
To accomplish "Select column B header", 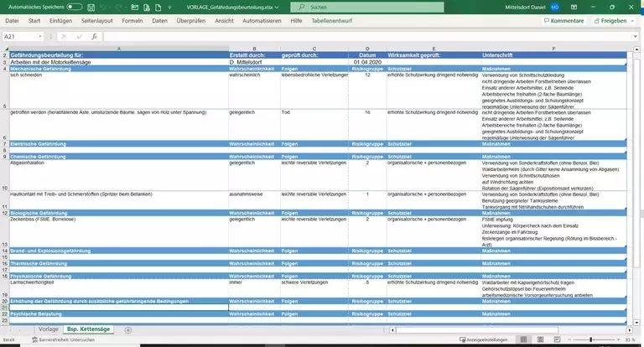I will tap(254, 49).
